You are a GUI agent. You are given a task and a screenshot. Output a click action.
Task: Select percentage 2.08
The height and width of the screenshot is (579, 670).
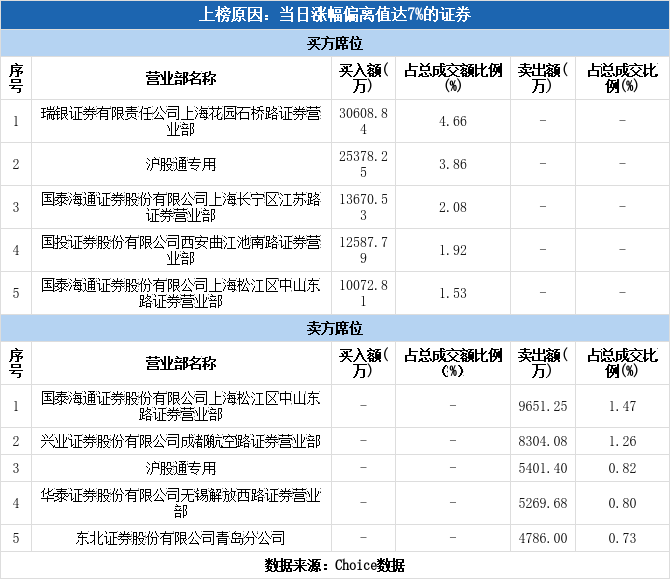point(453,207)
